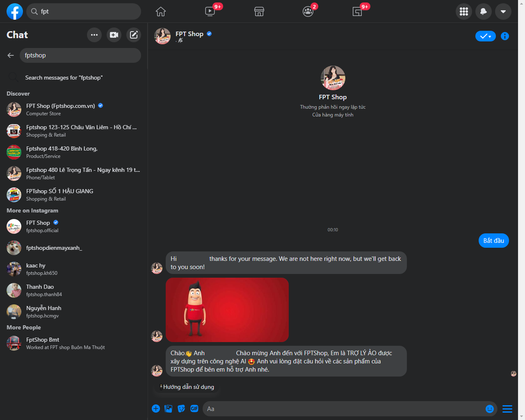525x420 pixels.
Task: Click the "Discover" section header
Action: [x=18, y=94]
